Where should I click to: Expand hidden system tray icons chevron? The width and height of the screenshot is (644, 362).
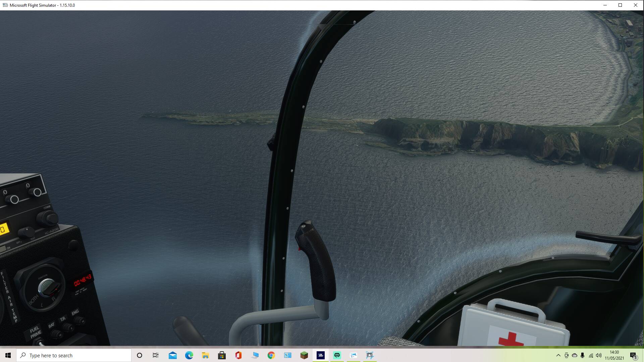(x=558, y=355)
